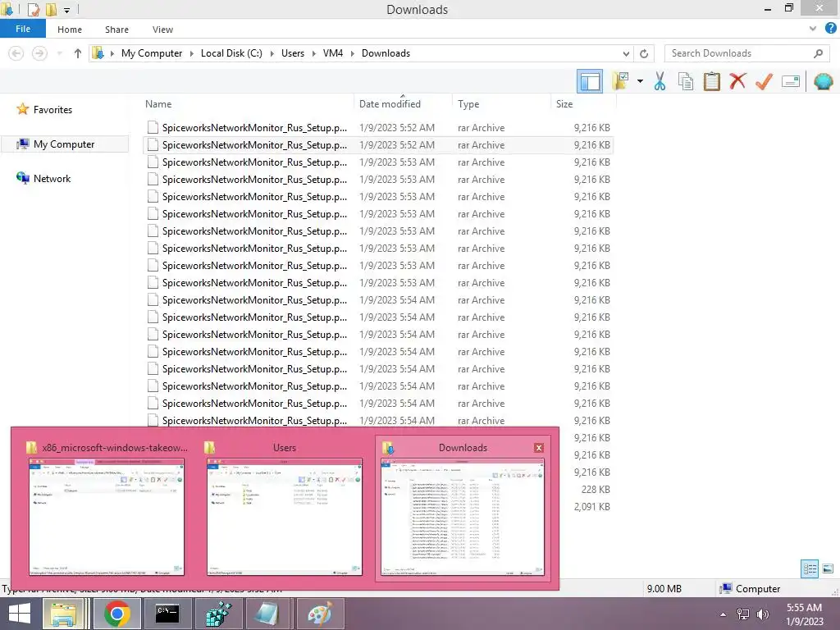Viewport: 840px width, 630px height.
Task: Go up one folder with the up arrow
Action: (78, 53)
